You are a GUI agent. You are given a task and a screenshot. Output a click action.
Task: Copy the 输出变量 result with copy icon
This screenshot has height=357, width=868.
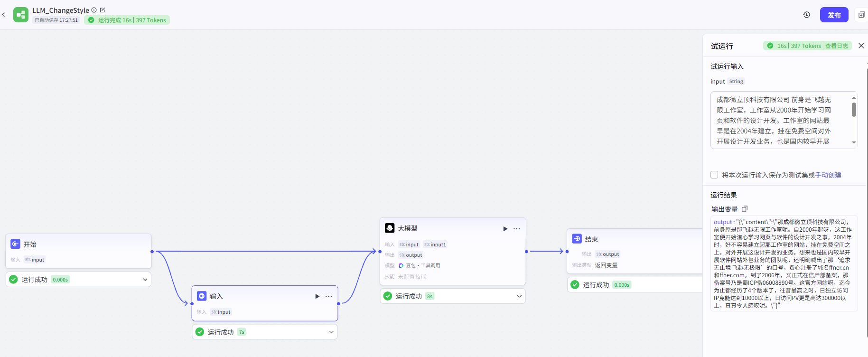pos(745,209)
